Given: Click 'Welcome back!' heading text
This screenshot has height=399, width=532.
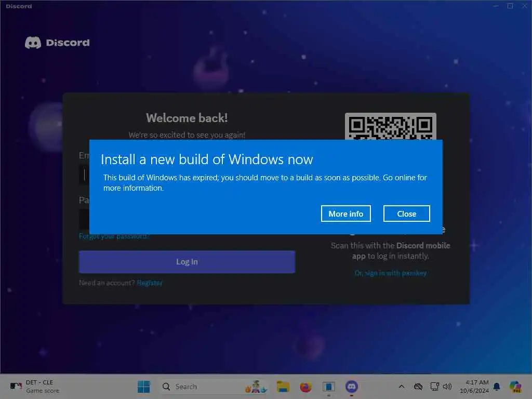Looking at the screenshot, I should [x=187, y=118].
